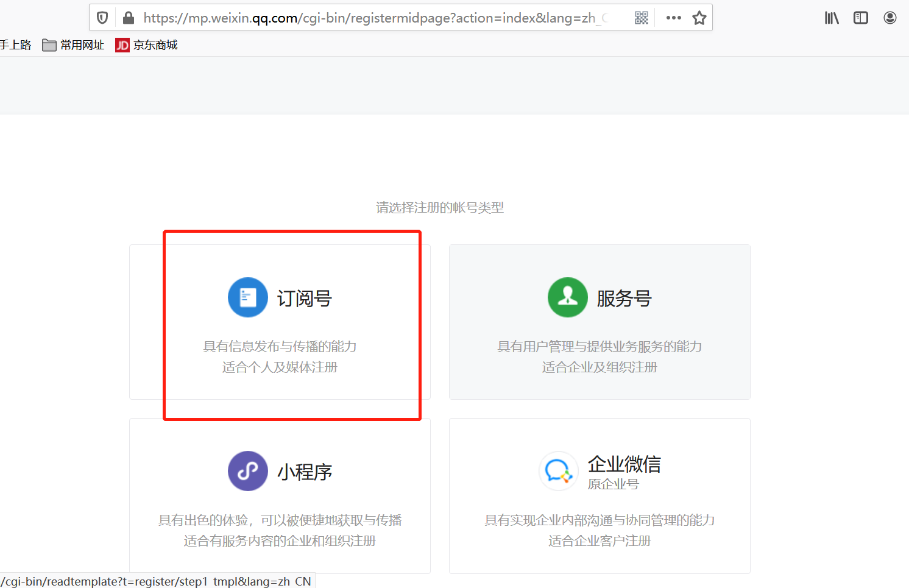The height and width of the screenshot is (588, 909).
Task: Open the Firefox account avatar icon
Action: point(890,18)
